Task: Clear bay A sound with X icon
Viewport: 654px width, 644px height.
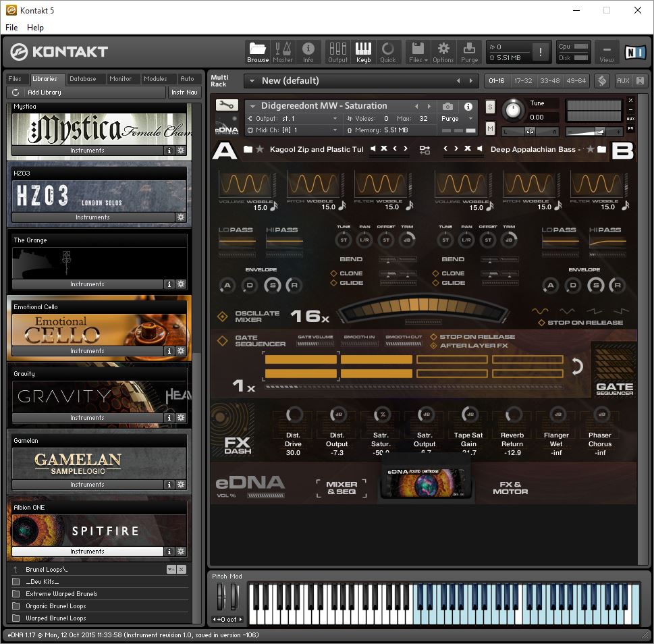Action: [x=384, y=149]
